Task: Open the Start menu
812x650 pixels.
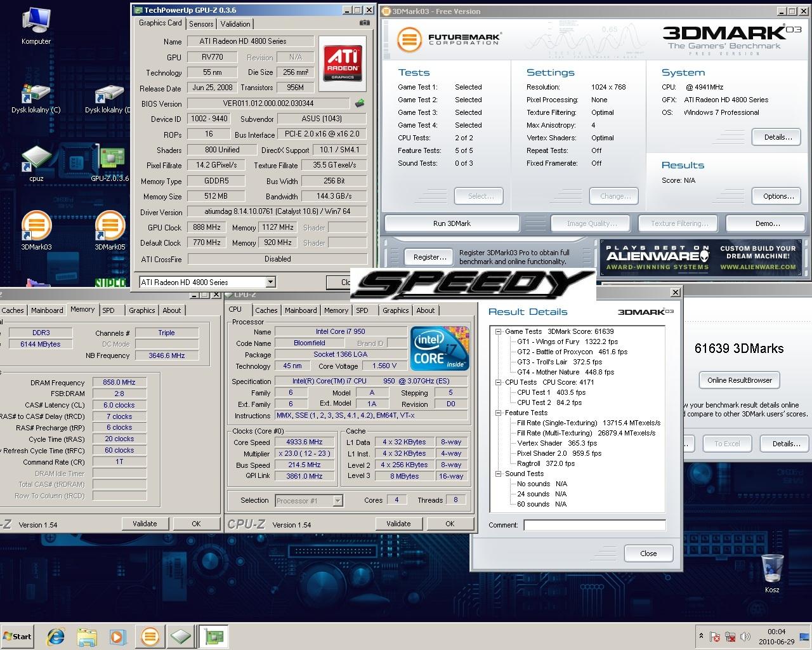Action: 17,636
